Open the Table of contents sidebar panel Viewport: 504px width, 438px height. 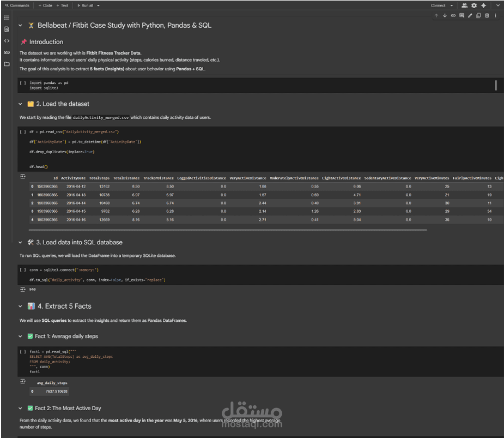pos(7,17)
